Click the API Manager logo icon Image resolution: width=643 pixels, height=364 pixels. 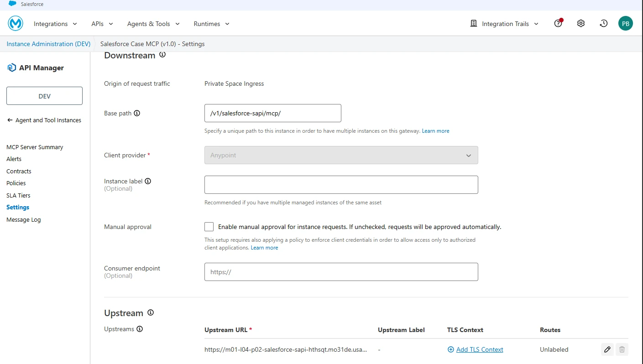point(12,68)
